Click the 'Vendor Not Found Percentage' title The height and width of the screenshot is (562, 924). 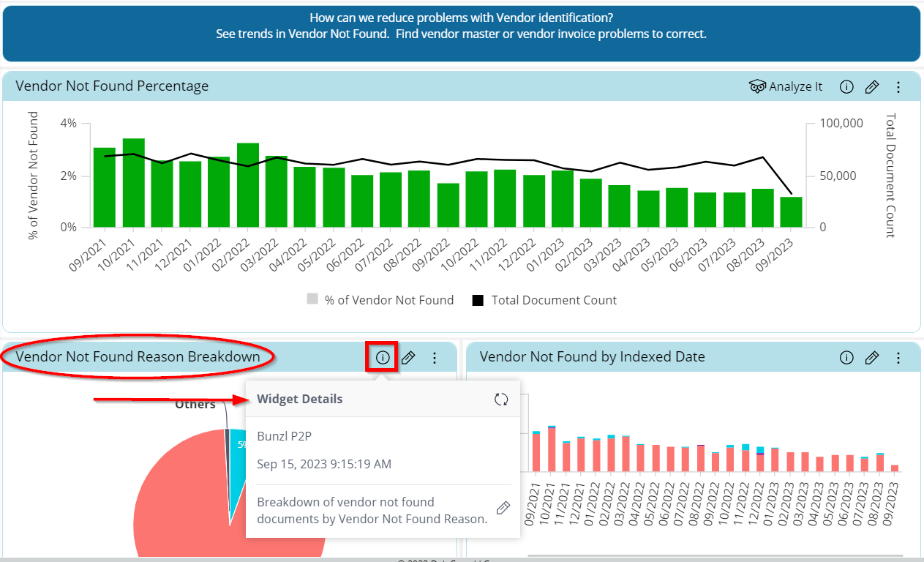click(112, 86)
